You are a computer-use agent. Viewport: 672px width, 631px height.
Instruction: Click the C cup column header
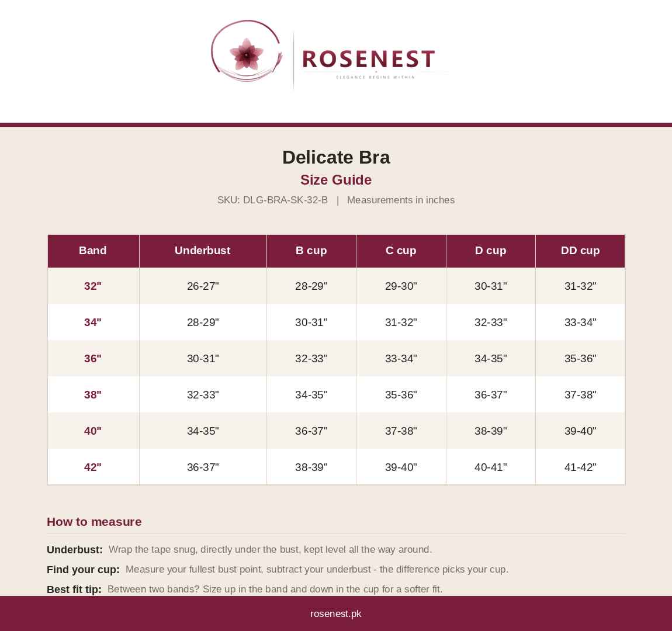tap(401, 251)
